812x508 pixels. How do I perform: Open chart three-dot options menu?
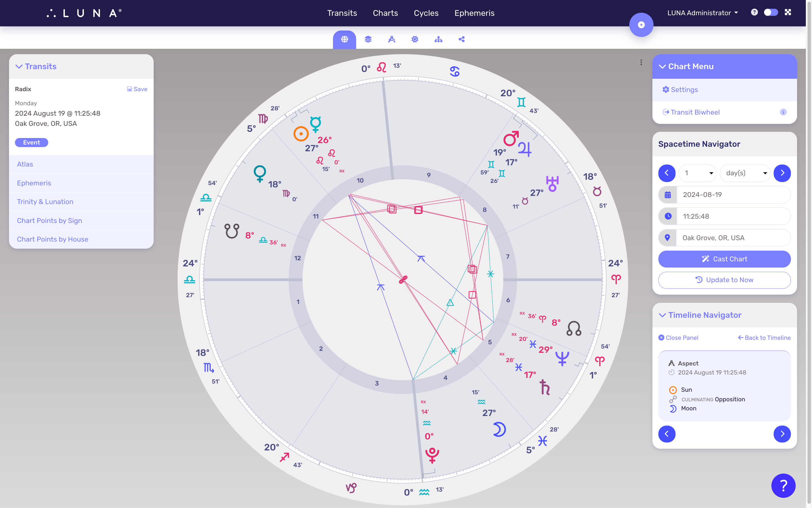641,62
